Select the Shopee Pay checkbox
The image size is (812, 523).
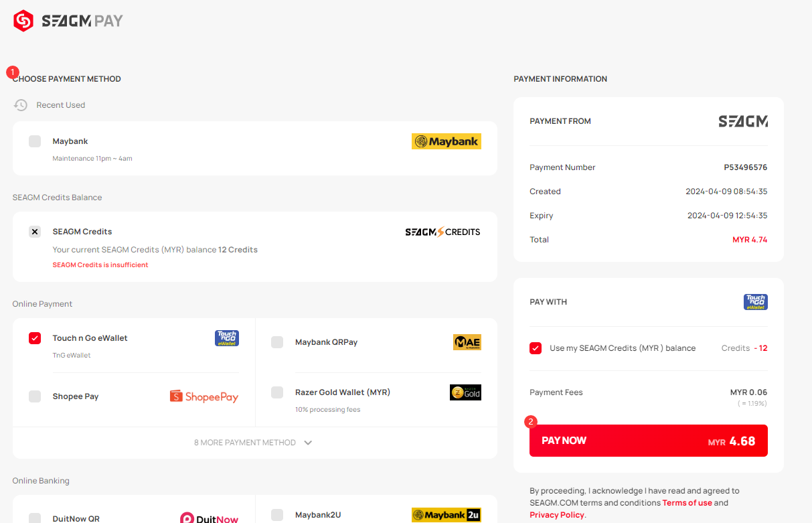(35, 396)
